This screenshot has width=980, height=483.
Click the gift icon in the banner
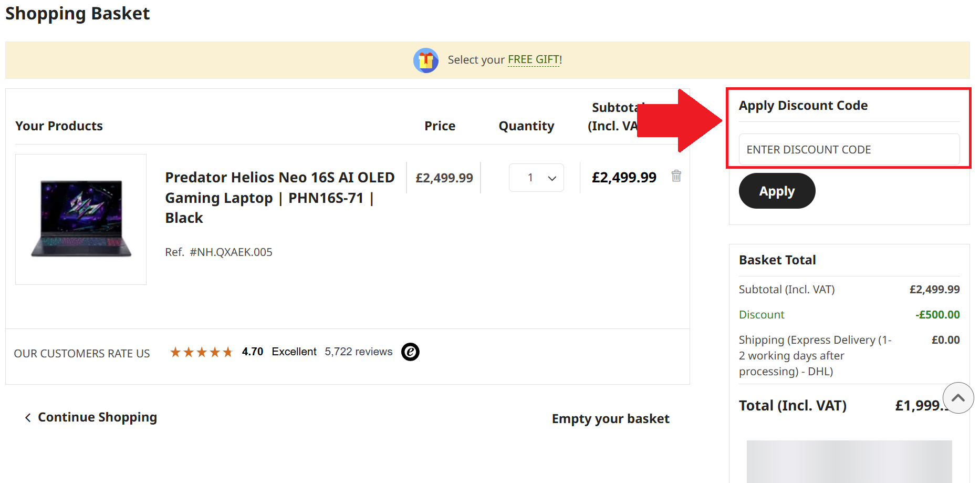pos(425,60)
